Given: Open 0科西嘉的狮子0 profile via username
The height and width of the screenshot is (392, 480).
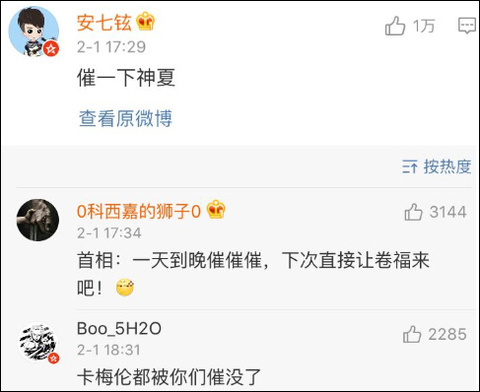Looking at the screenshot, I should click(x=139, y=211).
